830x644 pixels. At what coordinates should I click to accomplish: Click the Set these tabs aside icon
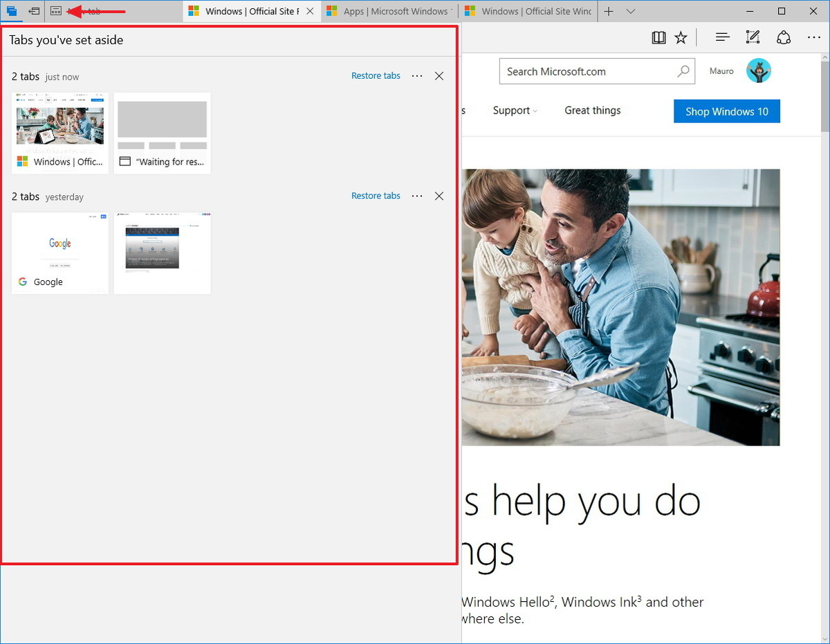pos(33,11)
